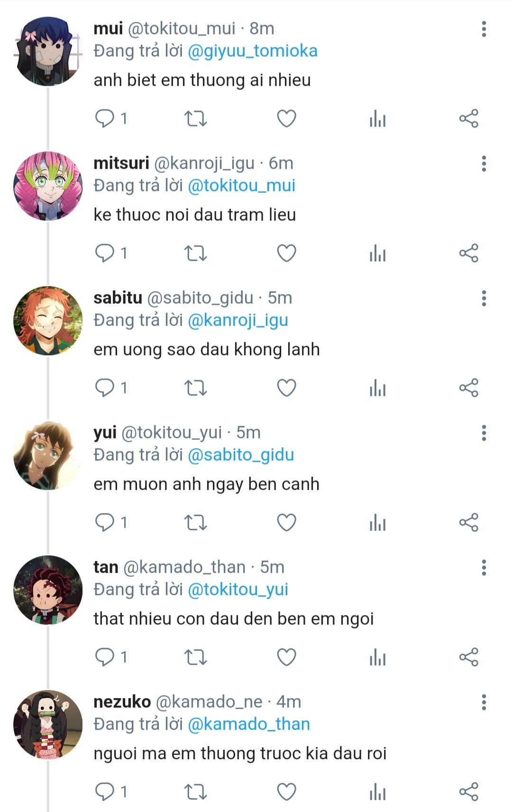This screenshot has width=512, height=812.
Task: Like mui's tweet with the heart icon
Action: pos(286,119)
